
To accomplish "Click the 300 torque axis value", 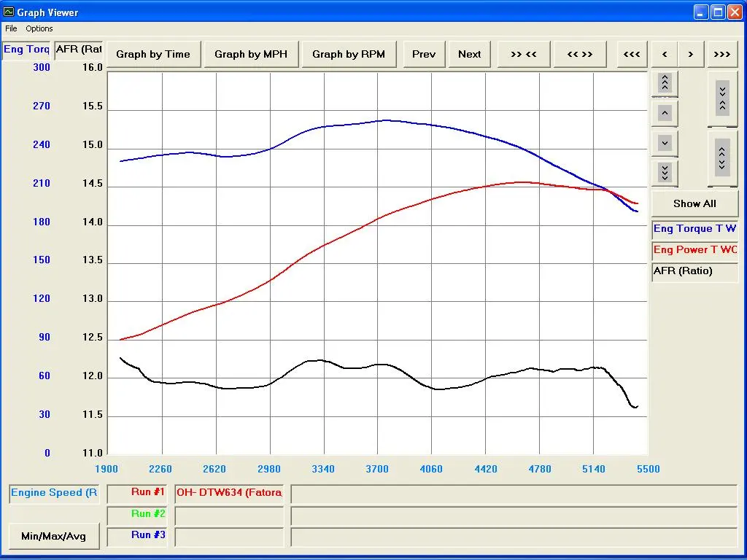I will (42, 68).
